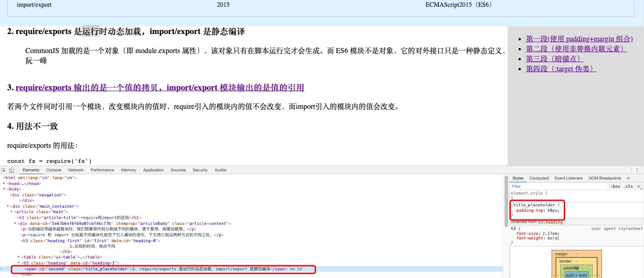The height and width of the screenshot is (278, 644).
Task: Open the Console tab
Action: [x=54, y=170]
